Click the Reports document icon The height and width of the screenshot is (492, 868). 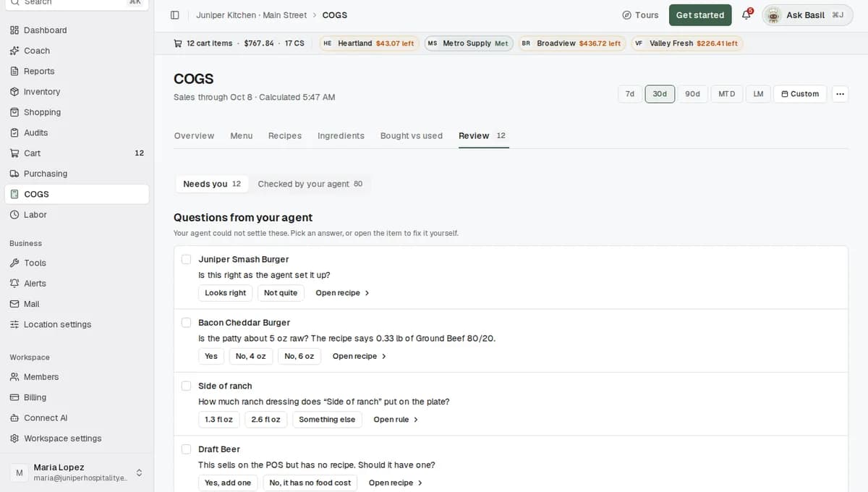[14, 71]
